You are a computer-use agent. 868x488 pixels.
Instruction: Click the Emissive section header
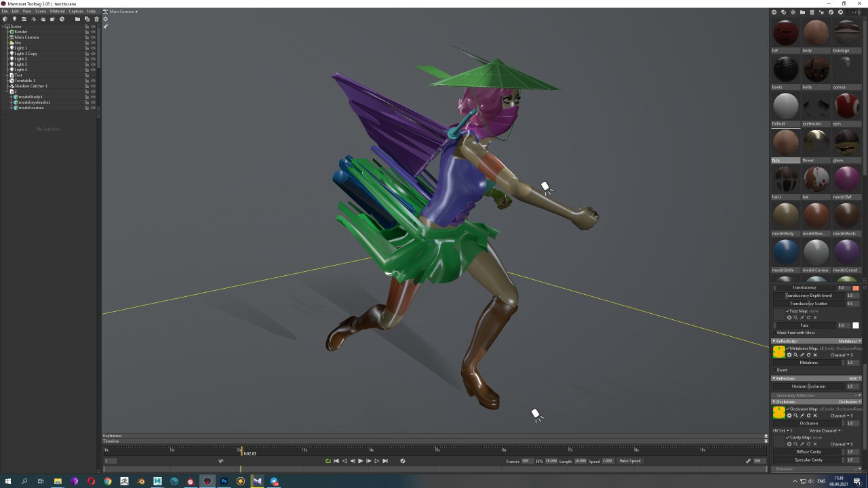[816, 468]
